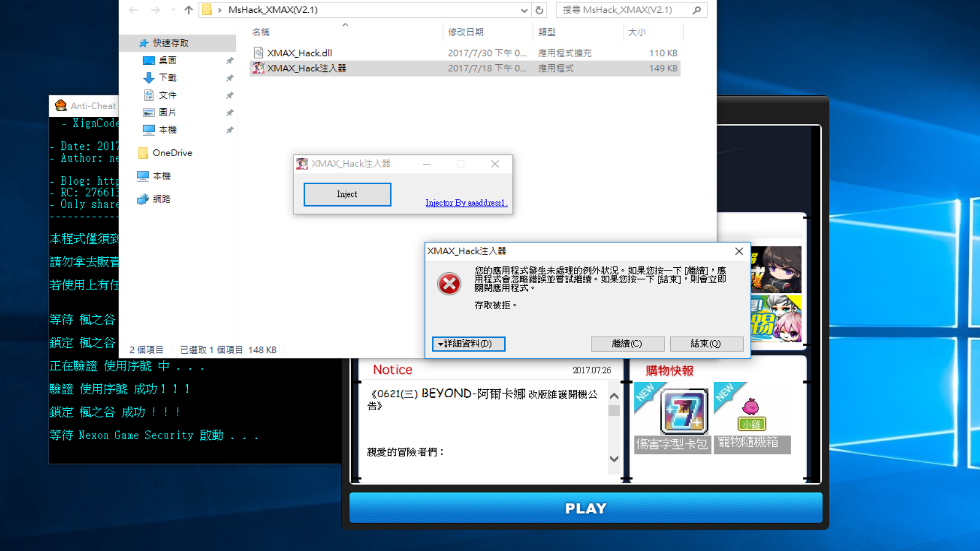Sort files by 名稱 column header
This screenshot has height=551, width=980.
coord(261,32)
